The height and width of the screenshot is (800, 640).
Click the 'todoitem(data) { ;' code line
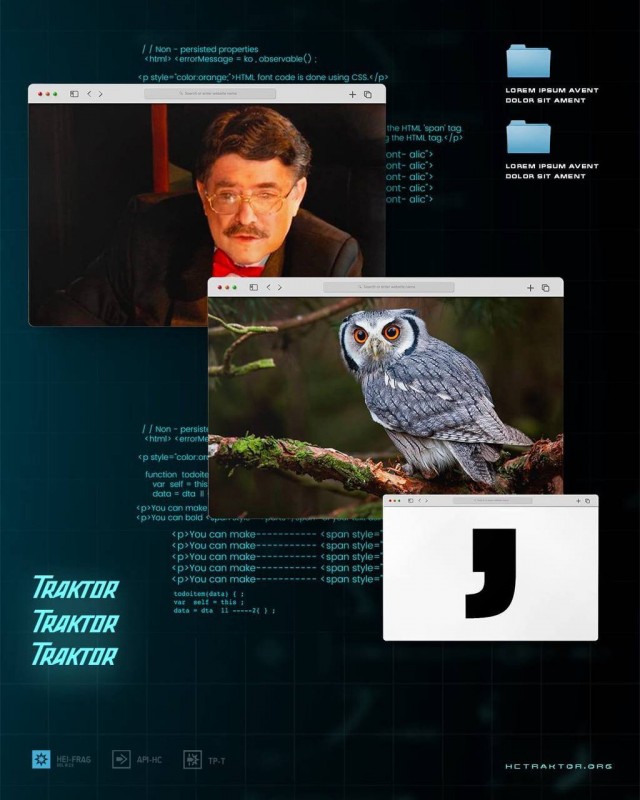click(x=209, y=594)
